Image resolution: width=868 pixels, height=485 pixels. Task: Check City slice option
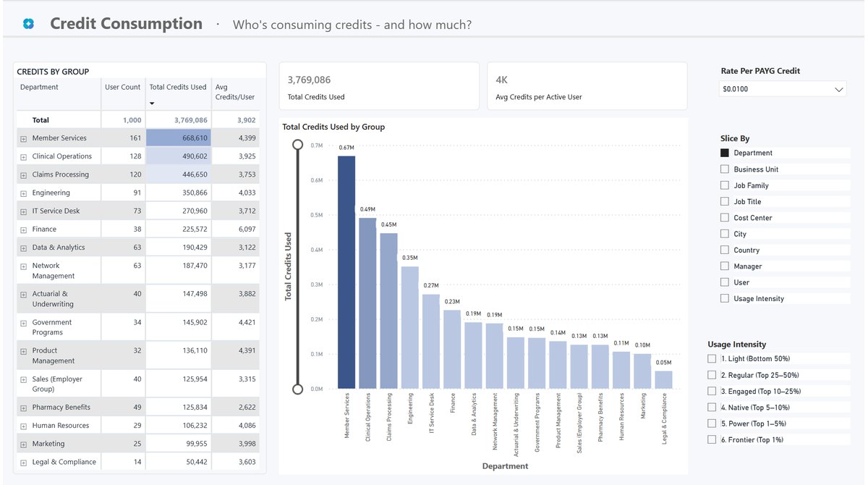point(725,234)
